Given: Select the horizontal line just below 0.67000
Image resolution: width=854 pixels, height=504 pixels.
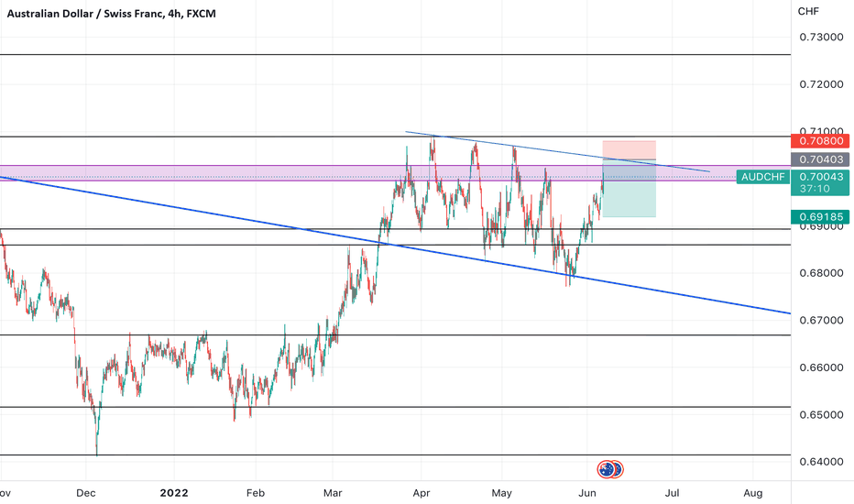Looking at the screenshot, I should (395, 335).
